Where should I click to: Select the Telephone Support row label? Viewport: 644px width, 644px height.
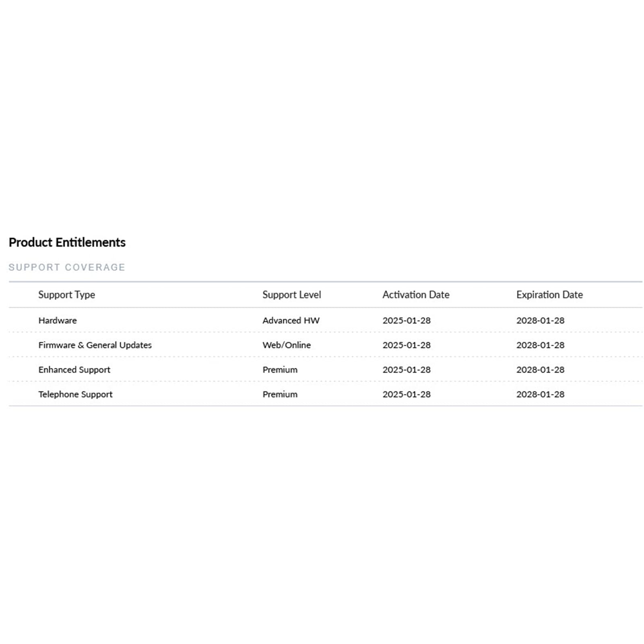(75, 394)
